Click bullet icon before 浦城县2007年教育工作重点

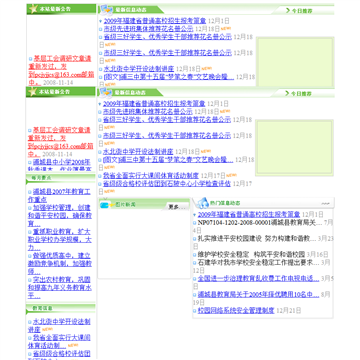click(x=30, y=192)
